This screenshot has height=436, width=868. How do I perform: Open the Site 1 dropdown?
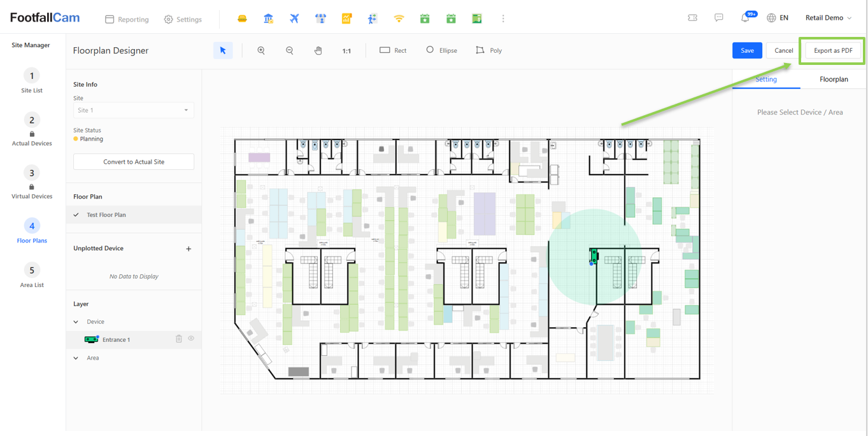pos(134,110)
